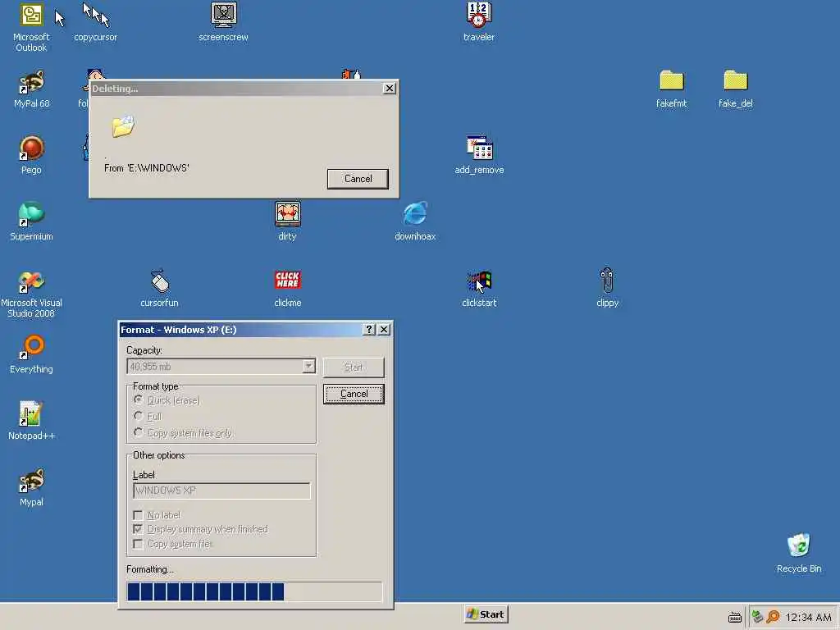The image size is (840, 630).
Task: Close the Format - Windows XP (E:) dialog
Action: [384, 330]
